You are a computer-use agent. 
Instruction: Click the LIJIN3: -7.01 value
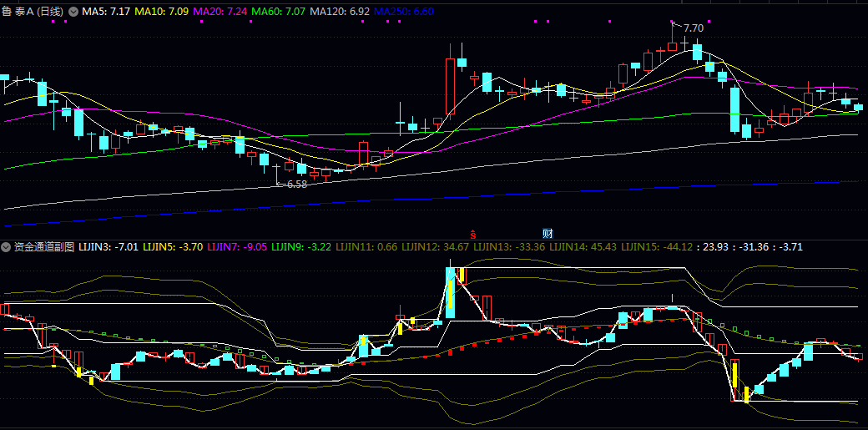(108, 247)
